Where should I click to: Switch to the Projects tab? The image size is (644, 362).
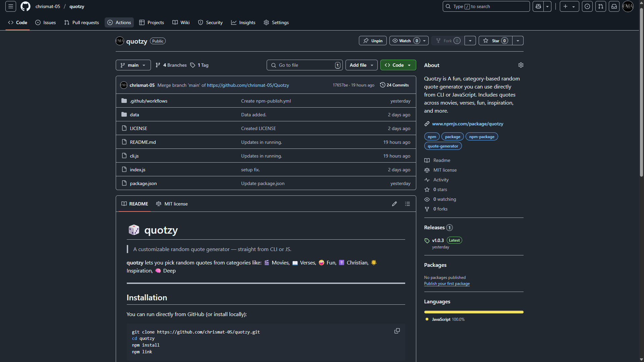click(x=152, y=22)
